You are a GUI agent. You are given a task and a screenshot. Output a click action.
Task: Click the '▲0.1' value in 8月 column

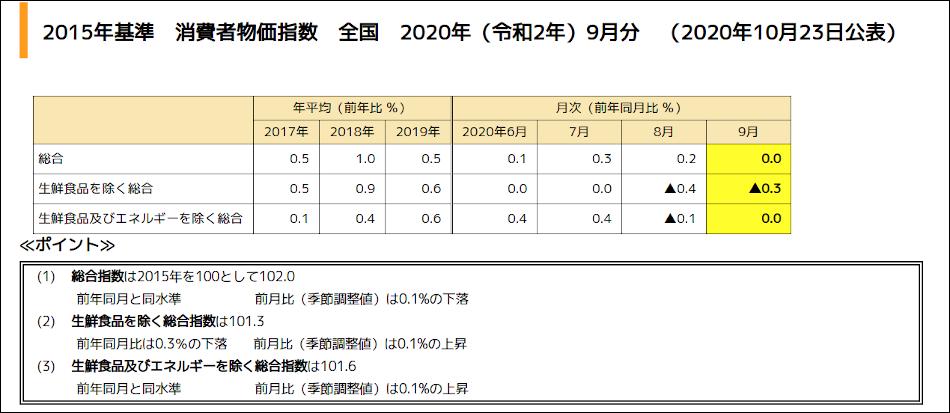pyautogui.click(x=680, y=219)
